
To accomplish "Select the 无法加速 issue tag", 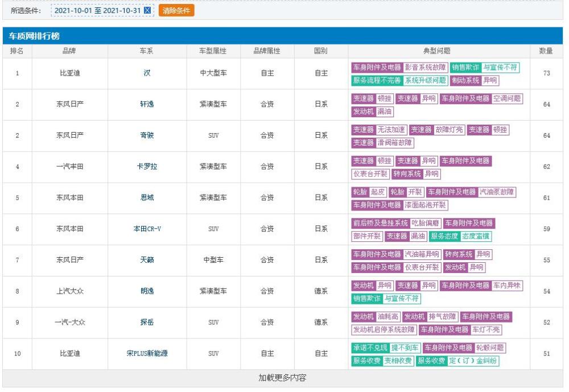I will 391,130.
